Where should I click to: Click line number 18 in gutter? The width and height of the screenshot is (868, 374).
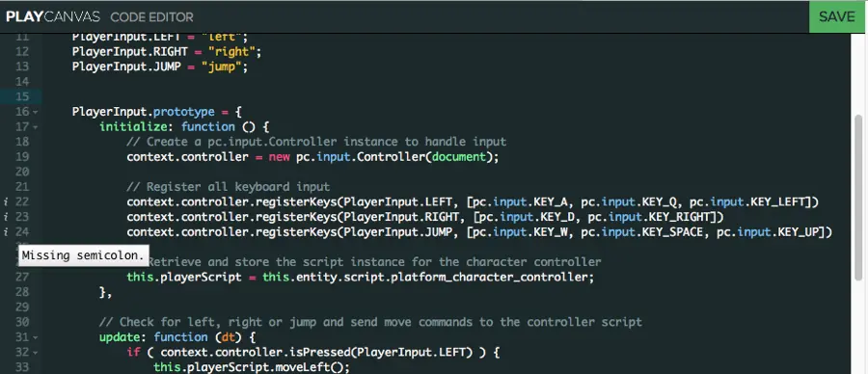(22, 142)
